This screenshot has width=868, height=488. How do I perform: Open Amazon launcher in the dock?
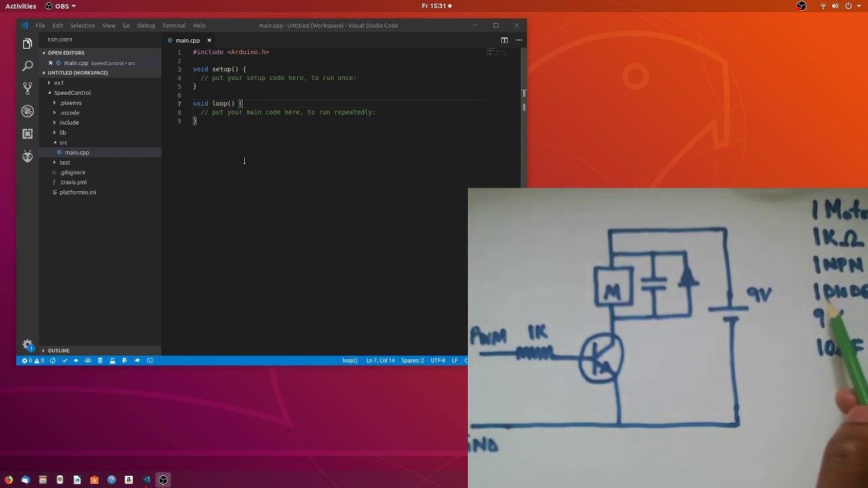click(x=129, y=480)
